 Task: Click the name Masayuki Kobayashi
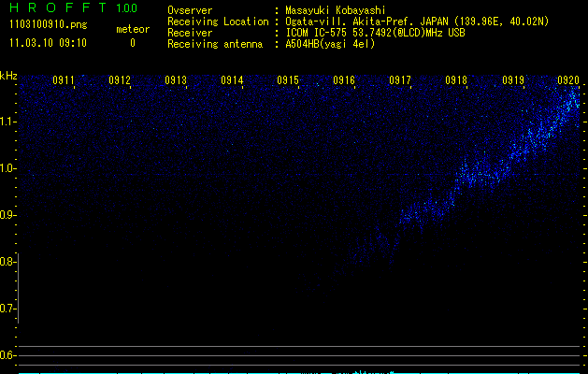click(336, 10)
